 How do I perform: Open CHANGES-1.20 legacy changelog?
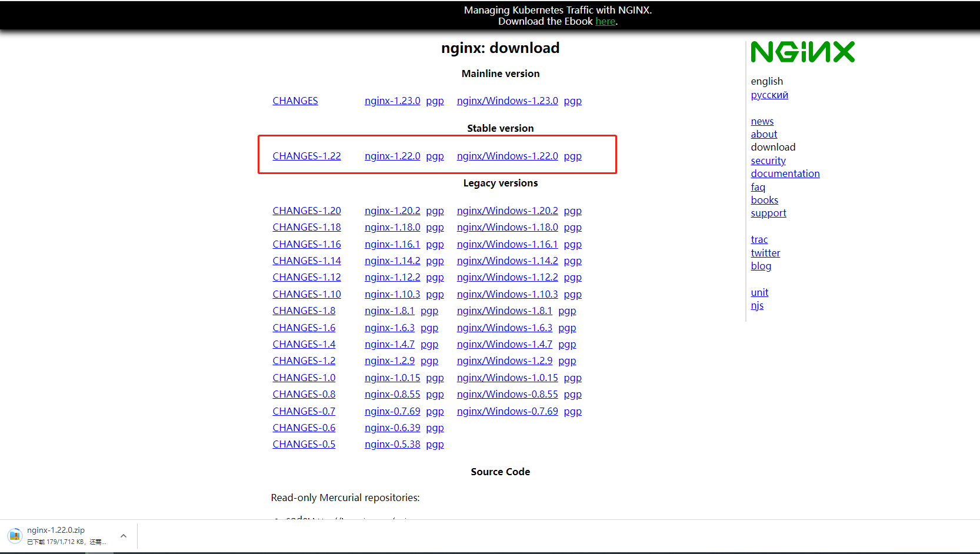click(306, 211)
